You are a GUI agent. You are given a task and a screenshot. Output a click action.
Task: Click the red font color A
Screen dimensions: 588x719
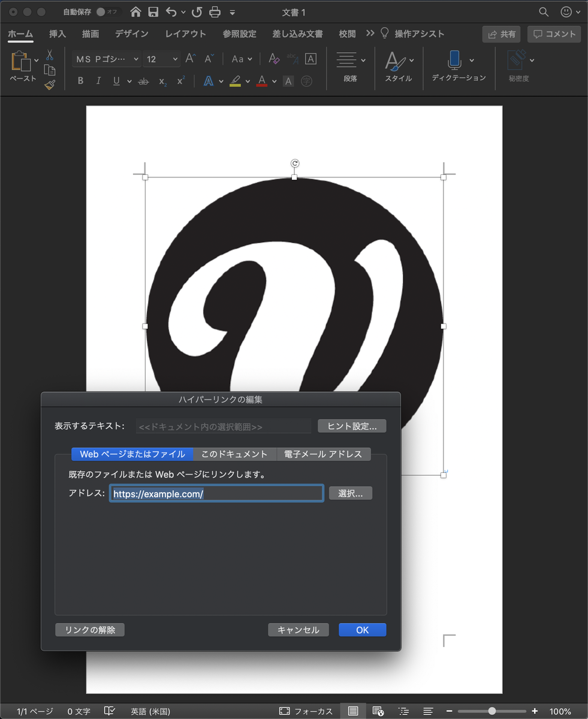(x=261, y=81)
